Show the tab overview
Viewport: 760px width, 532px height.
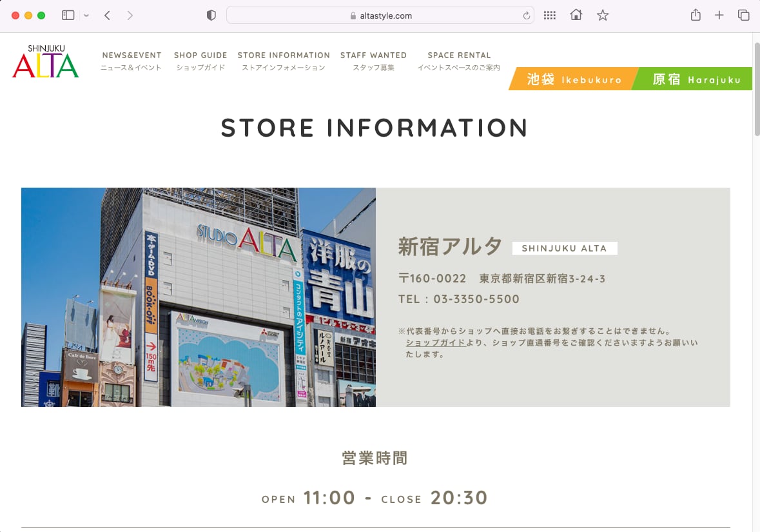(743, 15)
